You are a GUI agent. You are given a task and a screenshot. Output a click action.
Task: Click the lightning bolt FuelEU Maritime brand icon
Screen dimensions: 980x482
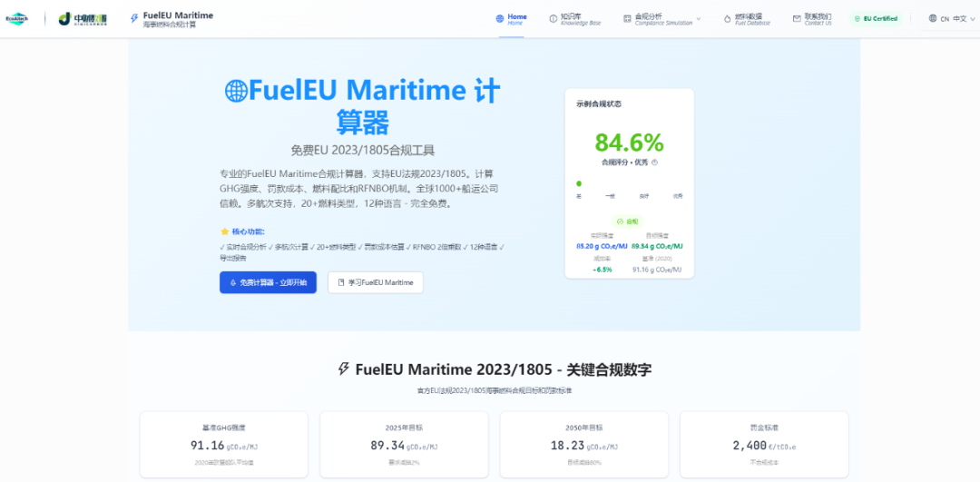[133, 19]
